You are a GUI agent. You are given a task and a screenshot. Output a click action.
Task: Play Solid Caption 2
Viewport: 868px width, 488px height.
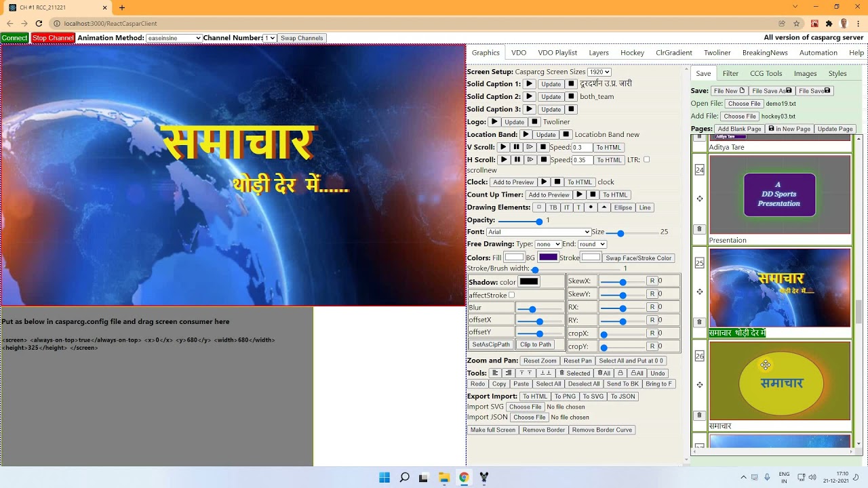click(530, 96)
